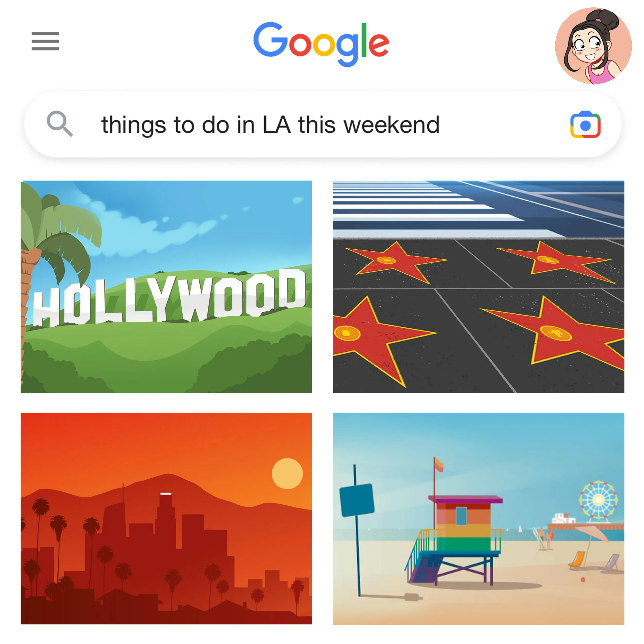Image resolution: width=644 pixels, height=644 pixels.
Task: Open the rainbow lifeguard tower beach image
Action: [479, 519]
